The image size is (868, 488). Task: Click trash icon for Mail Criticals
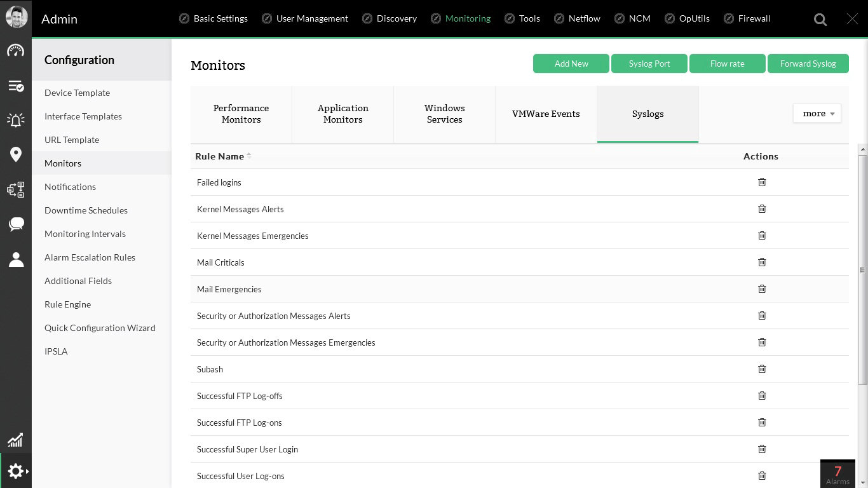(762, 262)
